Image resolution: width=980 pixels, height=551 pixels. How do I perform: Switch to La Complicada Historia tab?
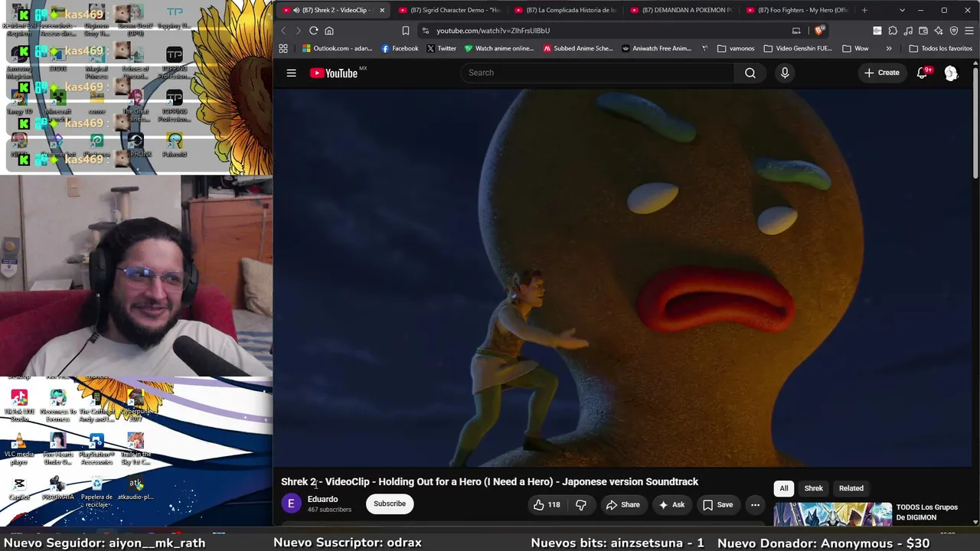(x=565, y=10)
